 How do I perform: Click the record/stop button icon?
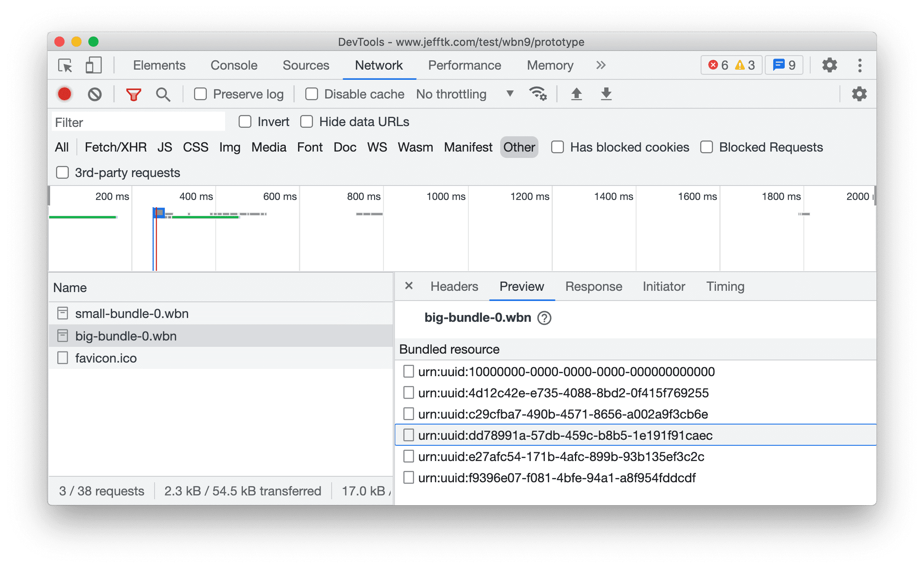(66, 94)
